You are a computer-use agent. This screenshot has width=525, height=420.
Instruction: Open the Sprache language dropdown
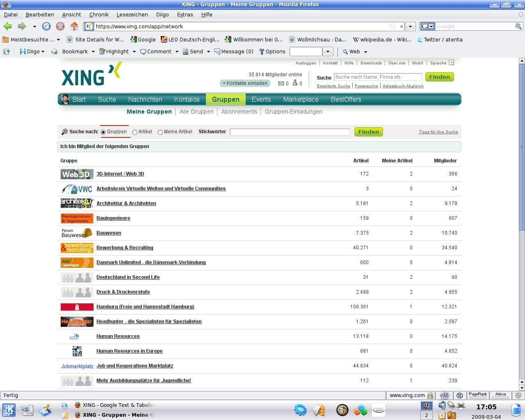coord(451,63)
